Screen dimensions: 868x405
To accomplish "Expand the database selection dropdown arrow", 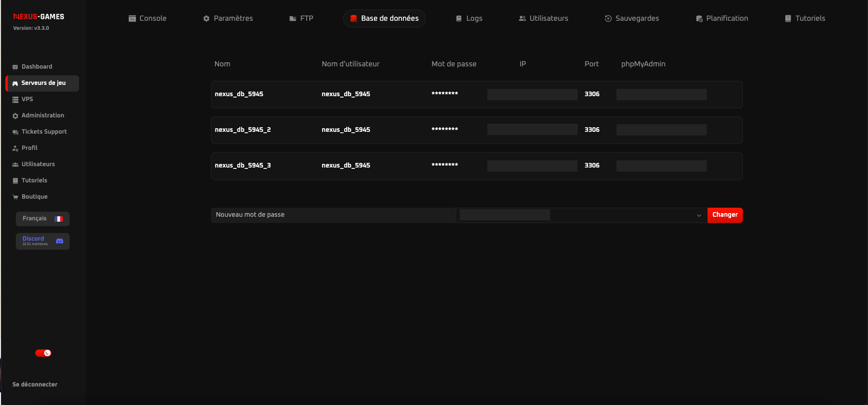I will (x=699, y=215).
